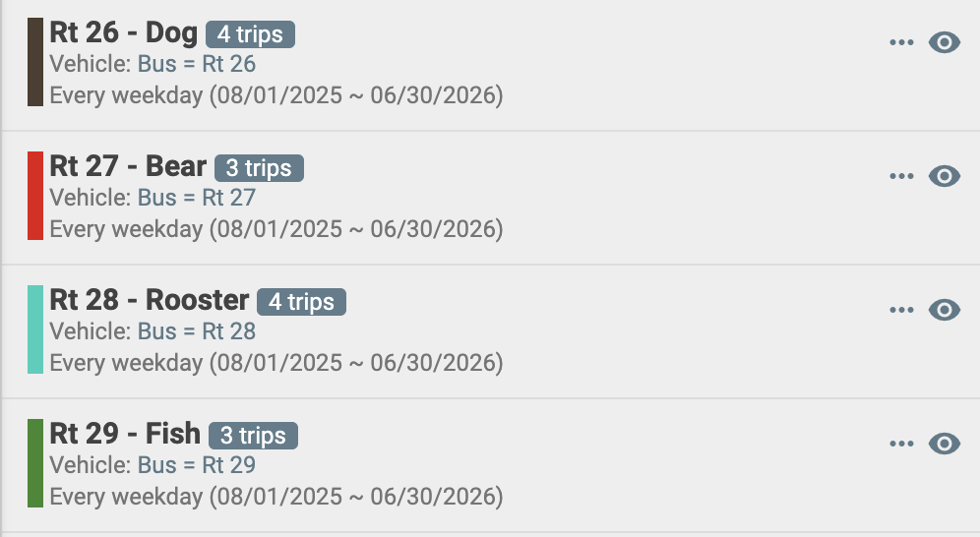Open the Bus = Rt 27 vehicle link

click(196, 198)
